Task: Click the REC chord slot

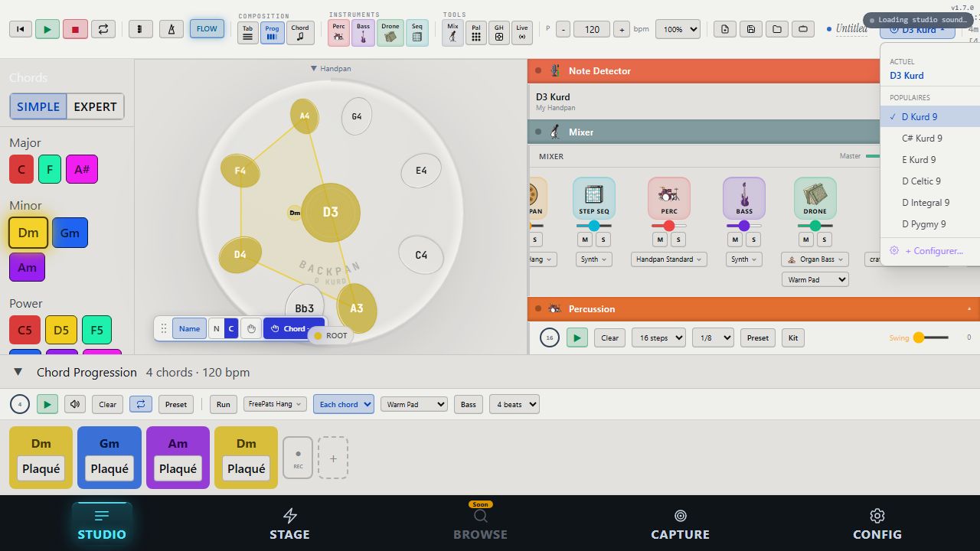Action: (298, 458)
